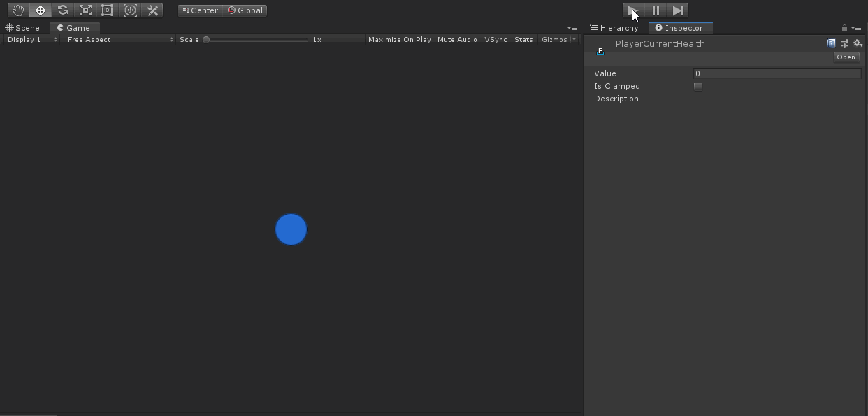Toggle handle rotation with the Global button
868x416 pixels.
(x=245, y=10)
